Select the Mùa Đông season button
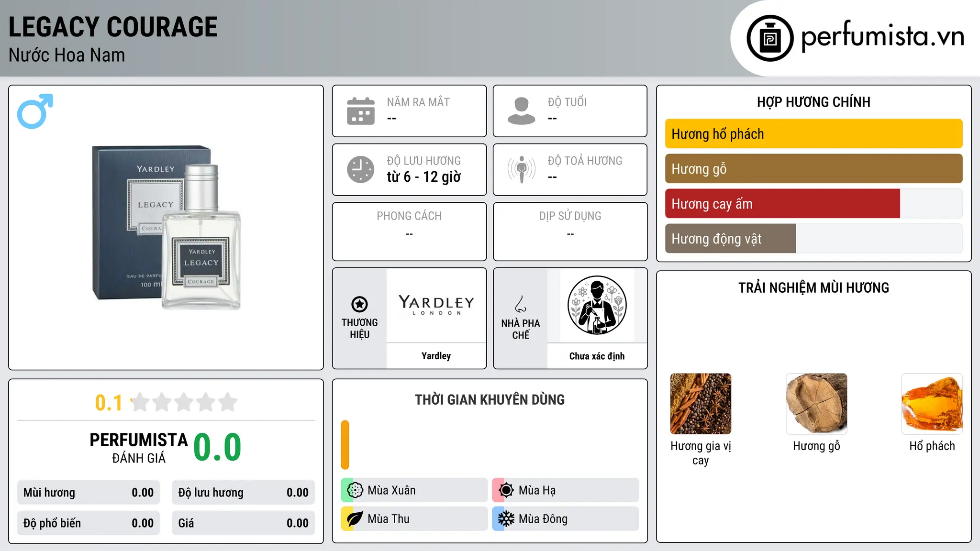The width and height of the screenshot is (980, 551). (565, 518)
